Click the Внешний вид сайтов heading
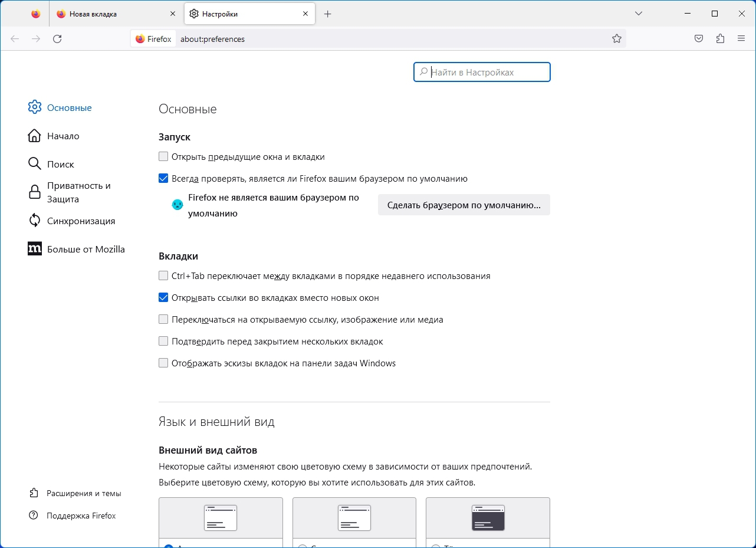Screen dimensions: 756x548 click(208, 451)
